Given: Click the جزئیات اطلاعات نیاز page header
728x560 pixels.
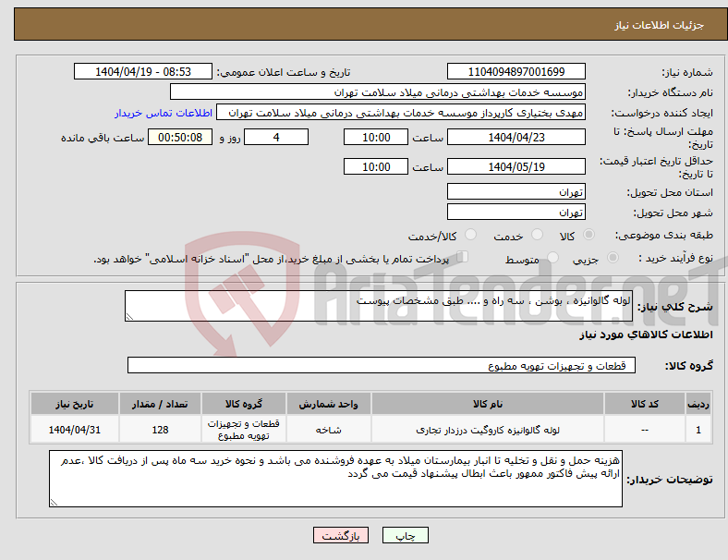Looking at the screenshot, I should tap(660, 25).
